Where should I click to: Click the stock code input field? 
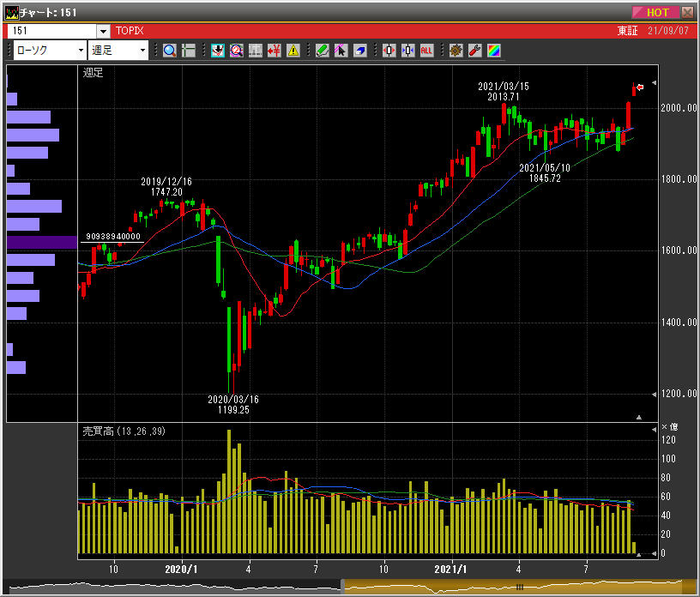tap(51, 31)
